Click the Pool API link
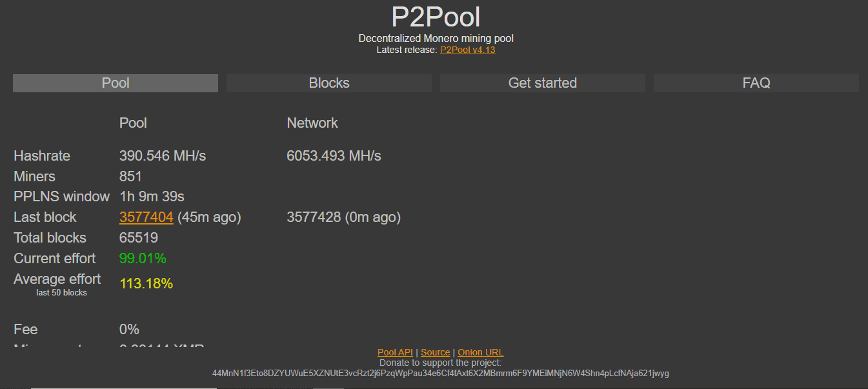 coord(395,352)
